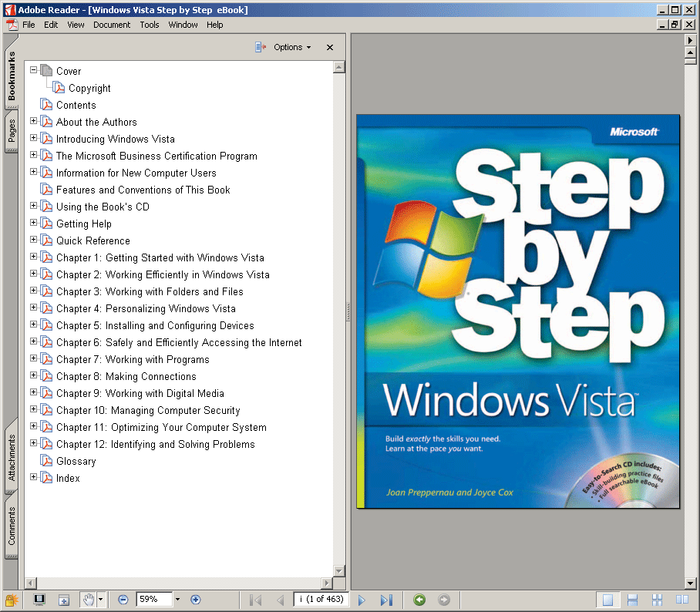Go to next view with gray arrow

444,600
